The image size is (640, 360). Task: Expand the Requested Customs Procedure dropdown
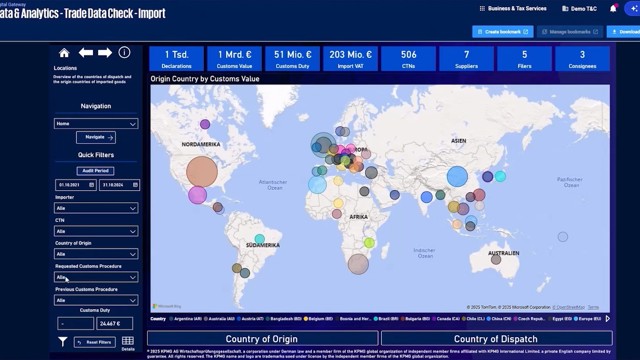pyautogui.click(x=96, y=277)
